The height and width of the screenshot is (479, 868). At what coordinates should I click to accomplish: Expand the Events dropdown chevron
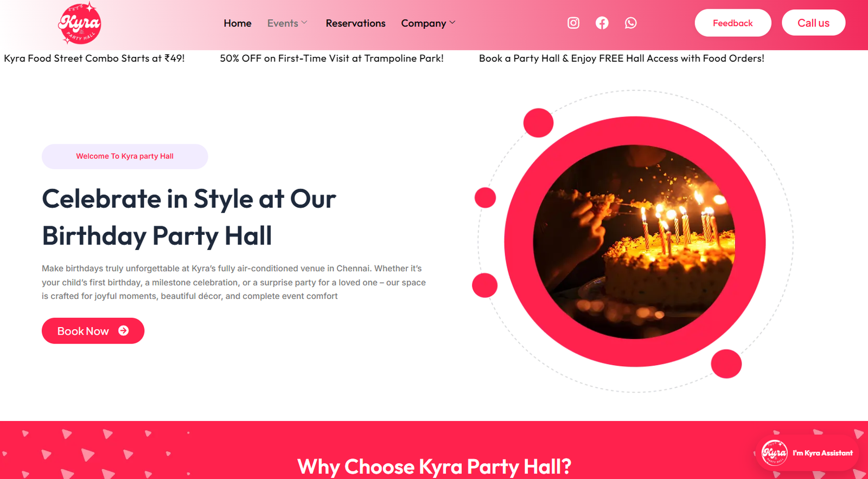point(304,23)
